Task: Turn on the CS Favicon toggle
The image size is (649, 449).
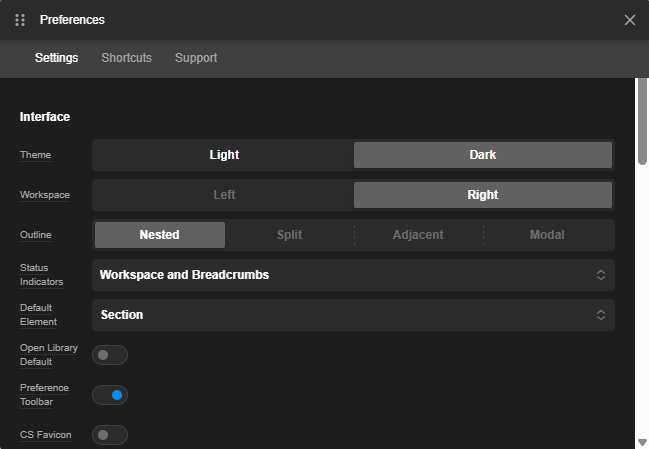Action: click(110, 435)
